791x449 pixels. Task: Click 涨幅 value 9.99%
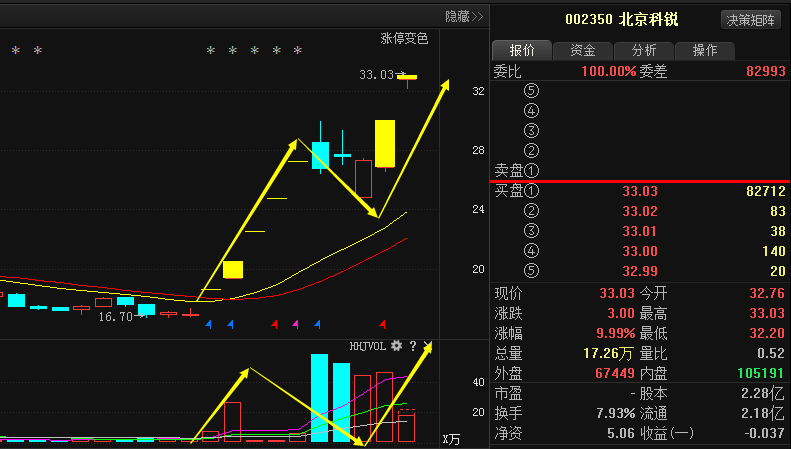(615, 333)
